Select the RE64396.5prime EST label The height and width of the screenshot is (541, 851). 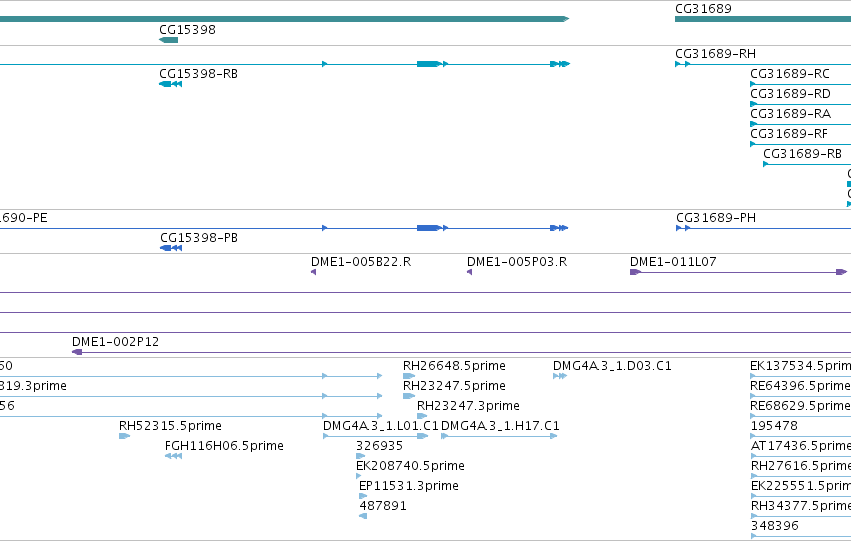coord(801,386)
